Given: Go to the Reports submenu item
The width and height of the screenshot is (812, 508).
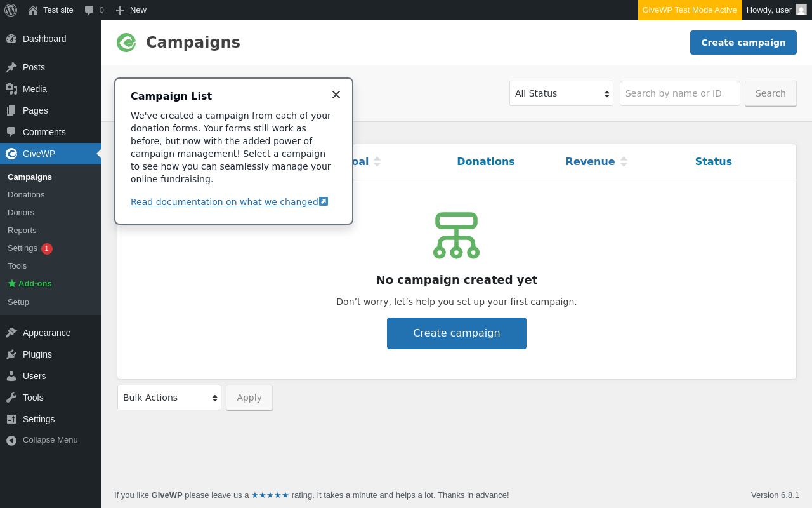Looking at the screenshot, I should 22,231.
